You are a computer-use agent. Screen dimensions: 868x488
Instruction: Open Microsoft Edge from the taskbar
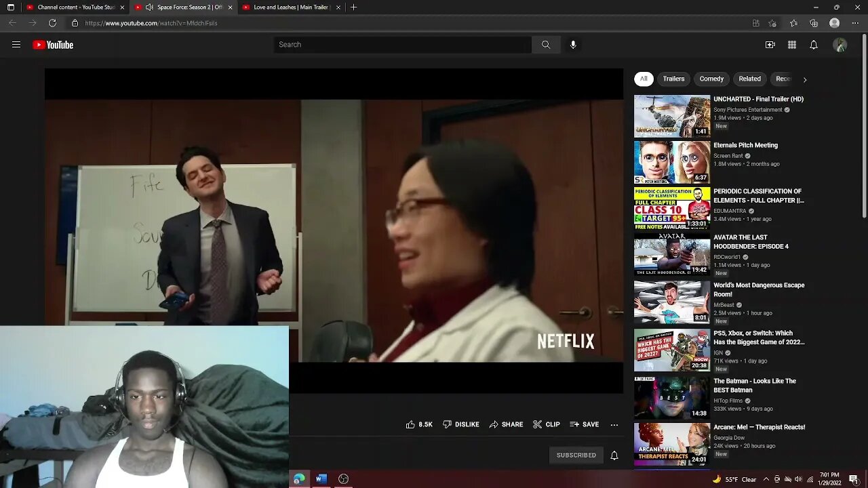click(299, 479)
